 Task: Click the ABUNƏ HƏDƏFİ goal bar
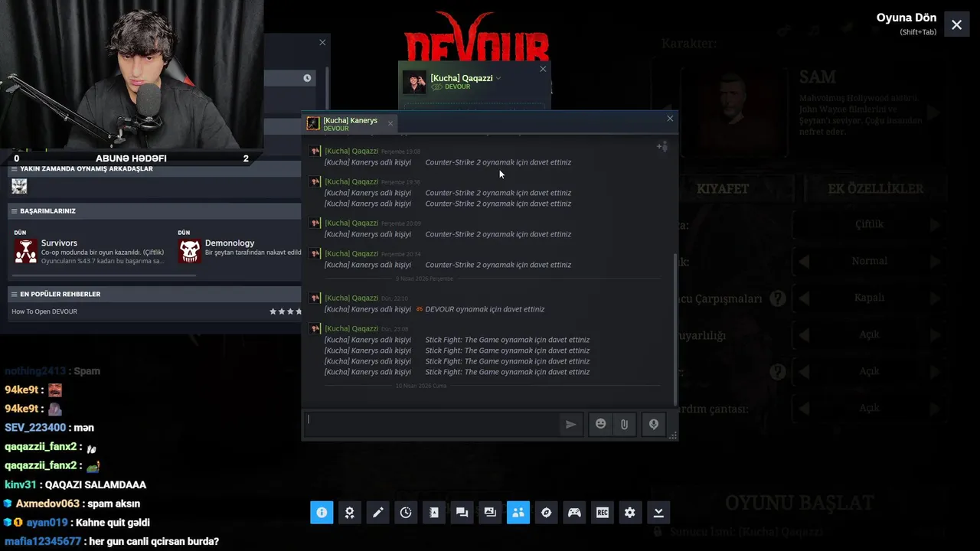(x=131, y=158)
